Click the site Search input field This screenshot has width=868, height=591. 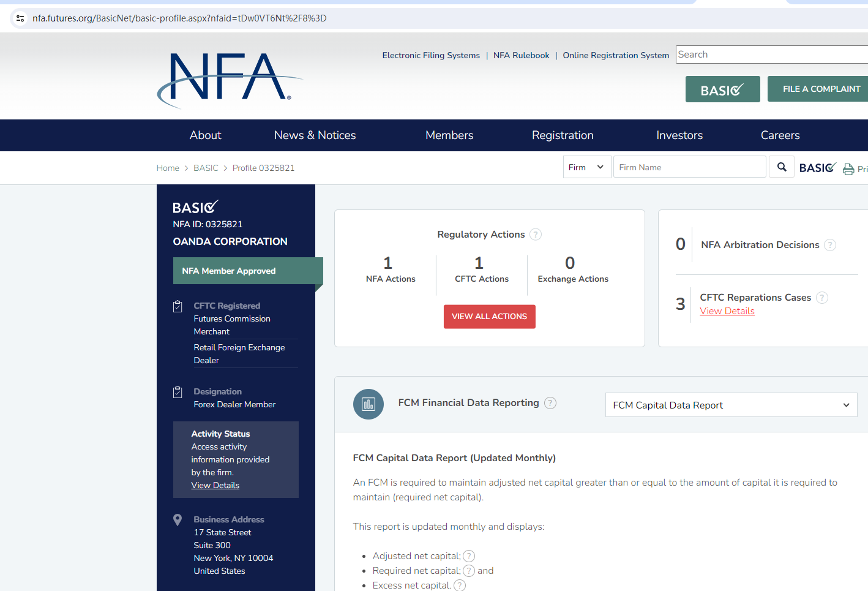(772, 55)
